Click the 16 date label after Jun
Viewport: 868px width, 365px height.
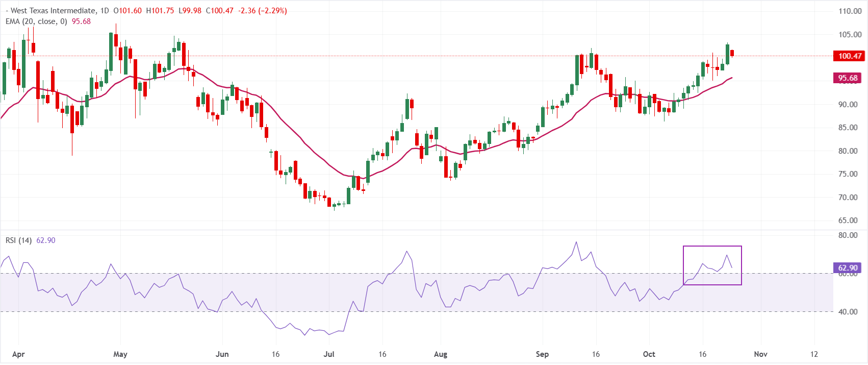275,354
